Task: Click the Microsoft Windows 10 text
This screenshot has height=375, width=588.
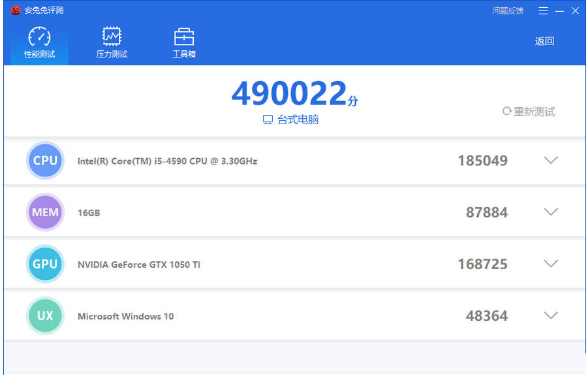Action: [x=125, y=316]
